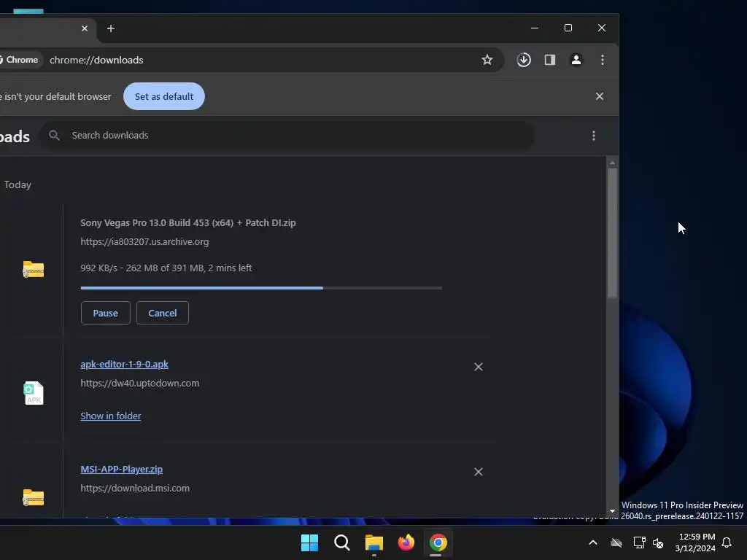Click the search magnifier icon in downloads
Screen dimensions: 747x560
tap(54, 136)
